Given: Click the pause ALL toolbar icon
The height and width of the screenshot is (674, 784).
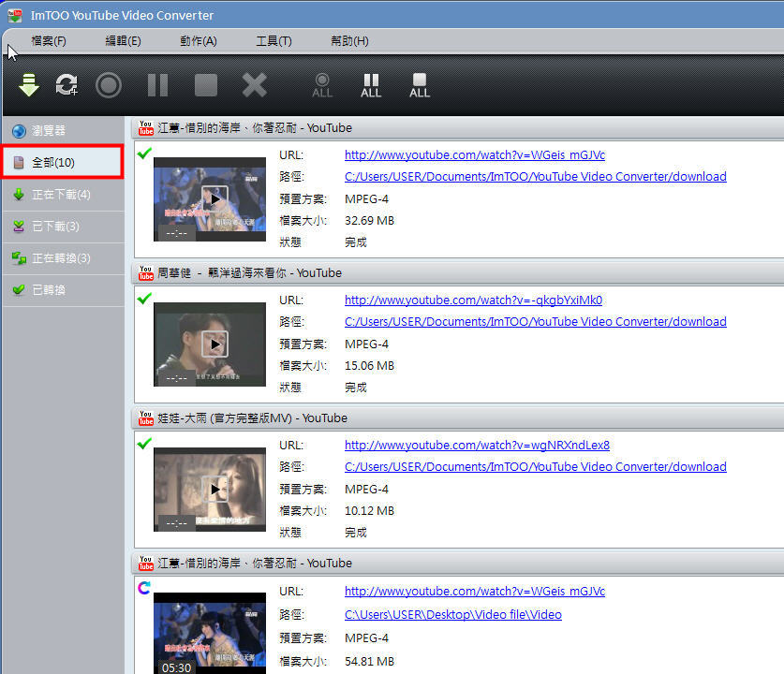Looking at the screenshot, I should (x=371, y=85).
